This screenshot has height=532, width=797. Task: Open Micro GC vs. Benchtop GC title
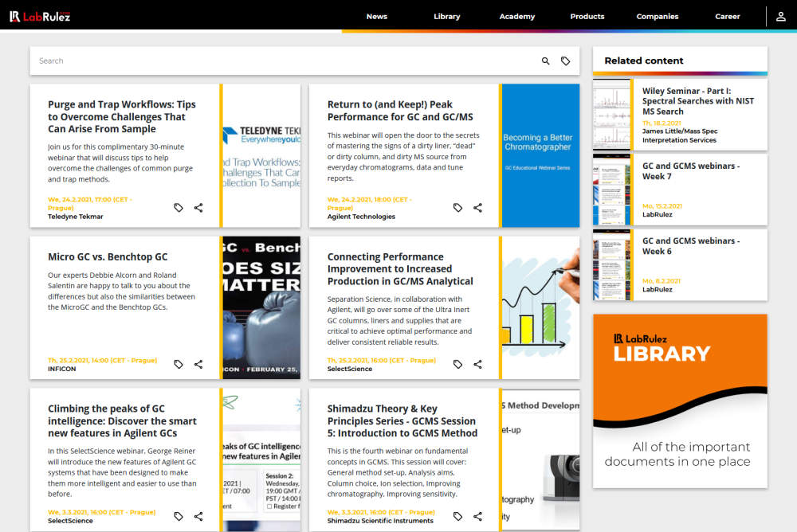108,257
